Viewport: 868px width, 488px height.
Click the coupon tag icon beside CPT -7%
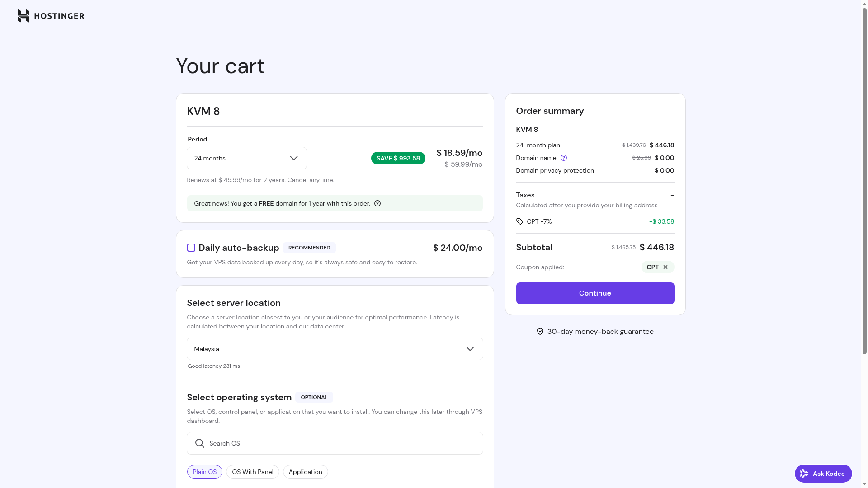pos(520,221)
